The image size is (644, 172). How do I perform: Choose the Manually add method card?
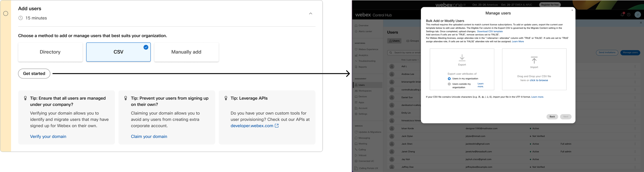(x=186, y=52)
